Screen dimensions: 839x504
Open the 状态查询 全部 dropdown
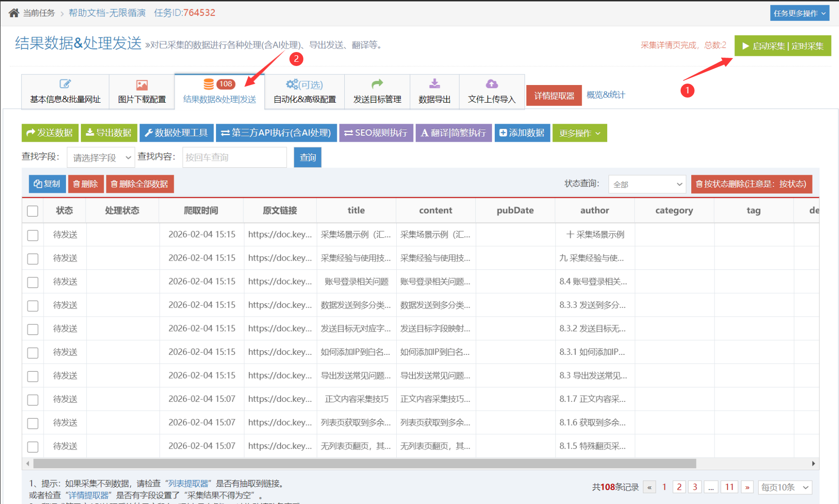pos(647,184)
